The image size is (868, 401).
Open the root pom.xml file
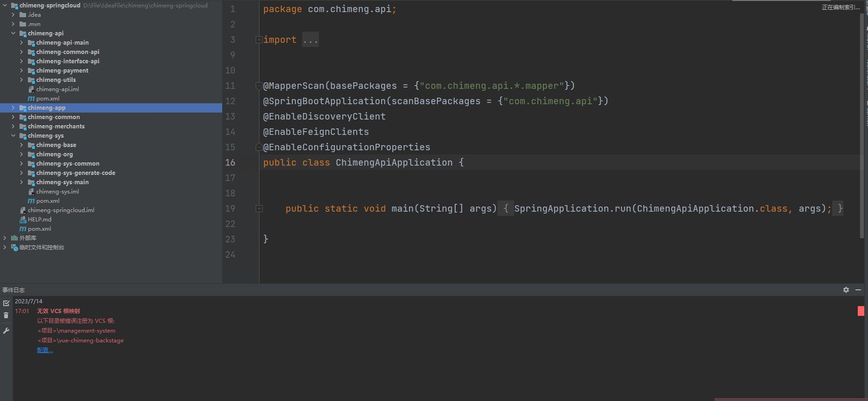point(40,229)
